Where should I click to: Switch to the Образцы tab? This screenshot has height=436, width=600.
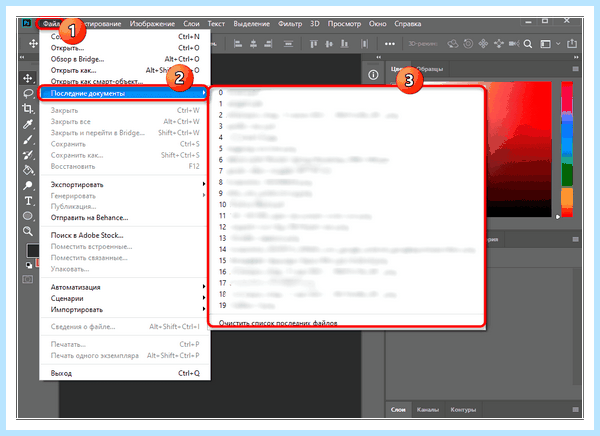coord(430,69)
